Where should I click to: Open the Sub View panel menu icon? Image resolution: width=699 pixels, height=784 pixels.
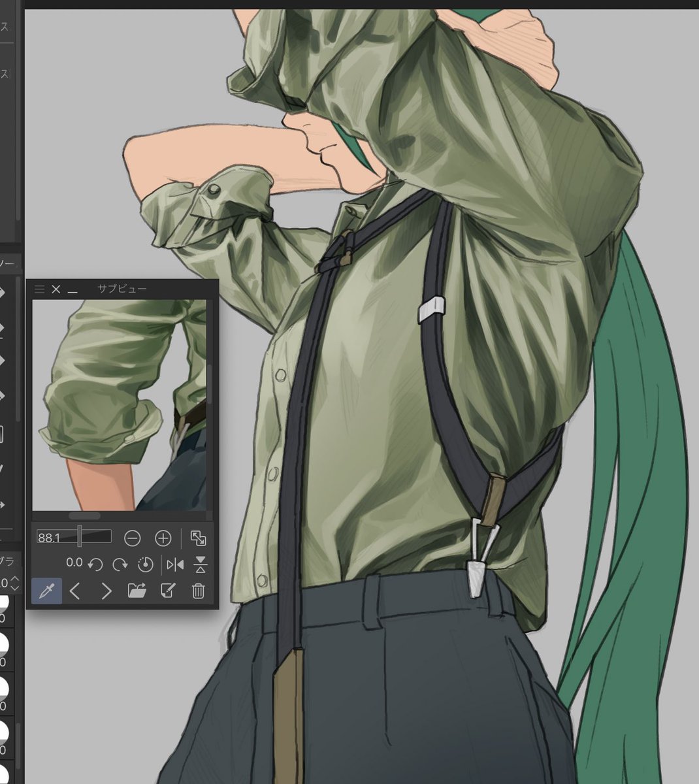pos(39,289)
